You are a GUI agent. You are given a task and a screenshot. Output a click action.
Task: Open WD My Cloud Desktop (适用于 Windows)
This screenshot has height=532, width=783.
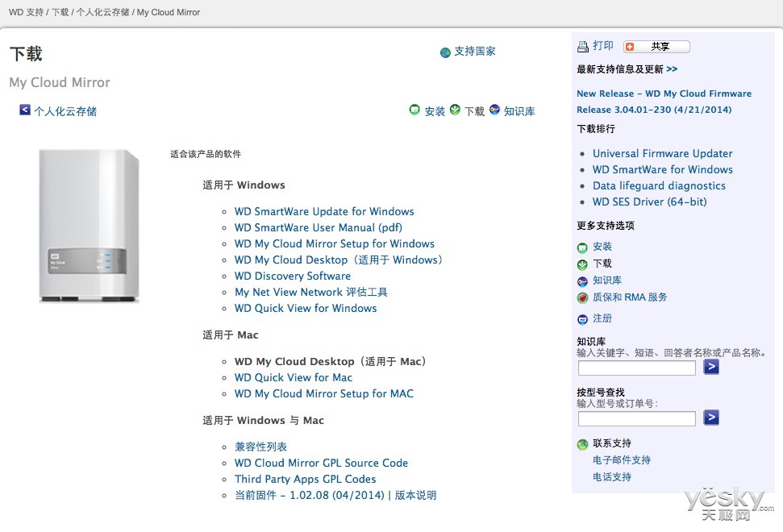339,260
